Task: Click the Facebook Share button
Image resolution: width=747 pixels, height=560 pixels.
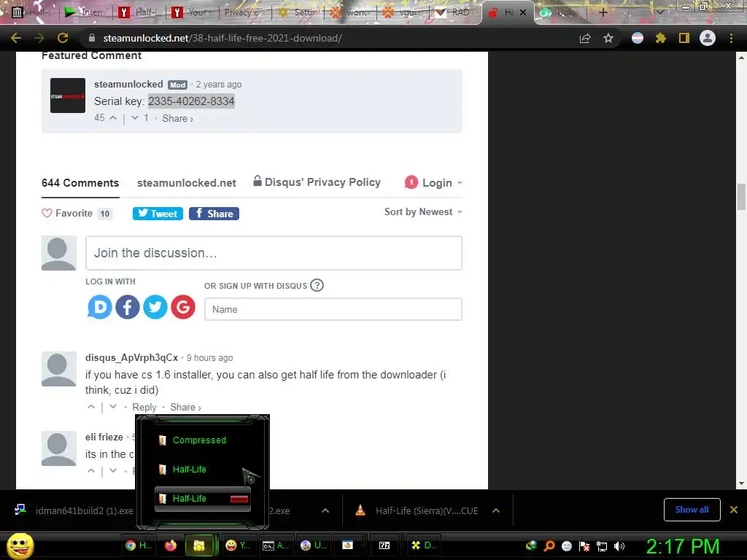Action: point(214,214)
